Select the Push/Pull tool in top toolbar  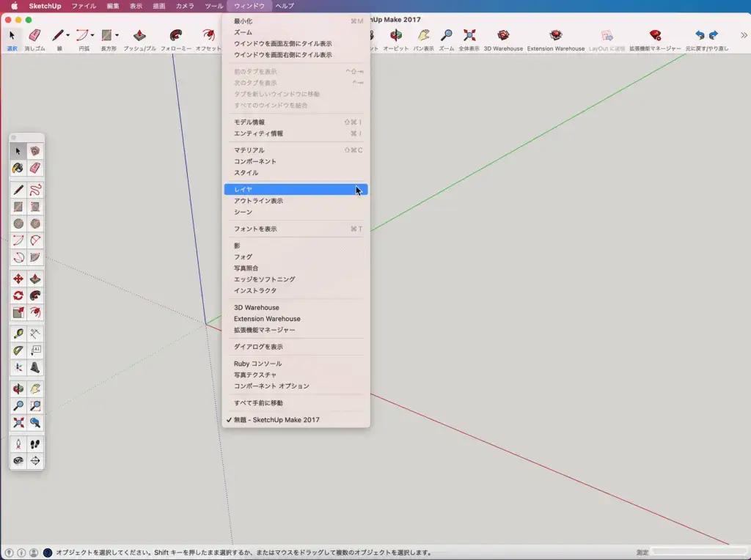point(139,35)
